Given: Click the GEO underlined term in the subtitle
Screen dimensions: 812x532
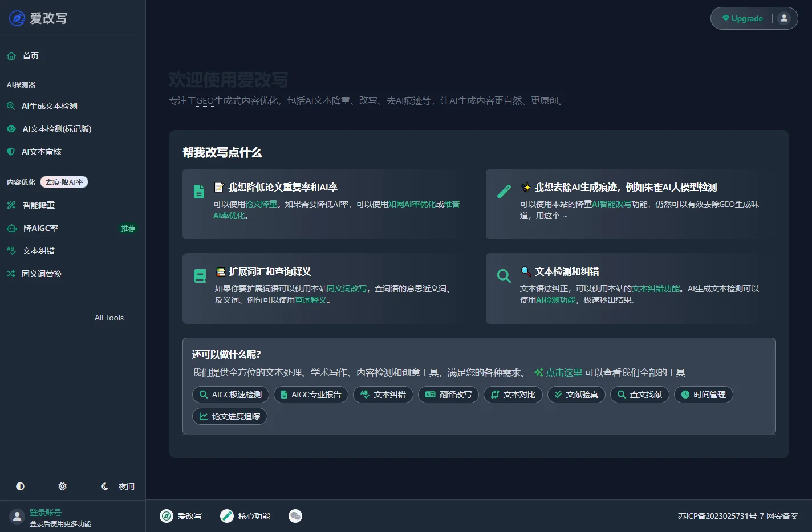Looking at the screenshot, I should point(205,101).
